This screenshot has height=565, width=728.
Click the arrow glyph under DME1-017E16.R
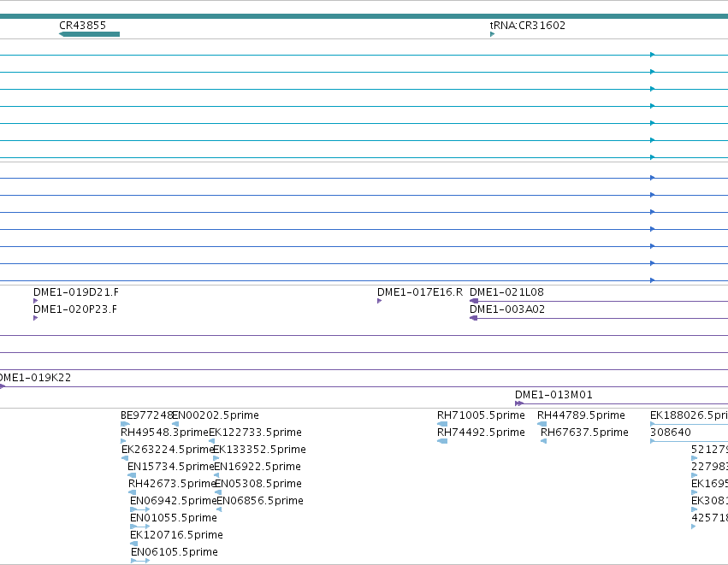pyautogui.click(x=379, y=301)
